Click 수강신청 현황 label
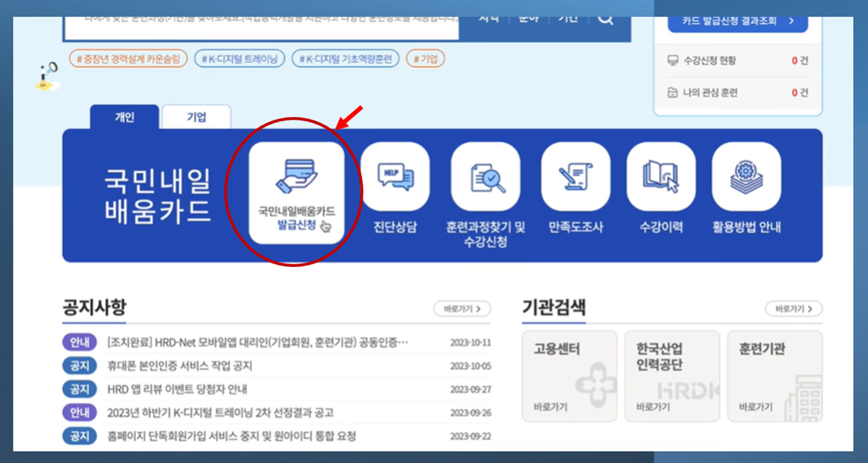 click(709, 61)
